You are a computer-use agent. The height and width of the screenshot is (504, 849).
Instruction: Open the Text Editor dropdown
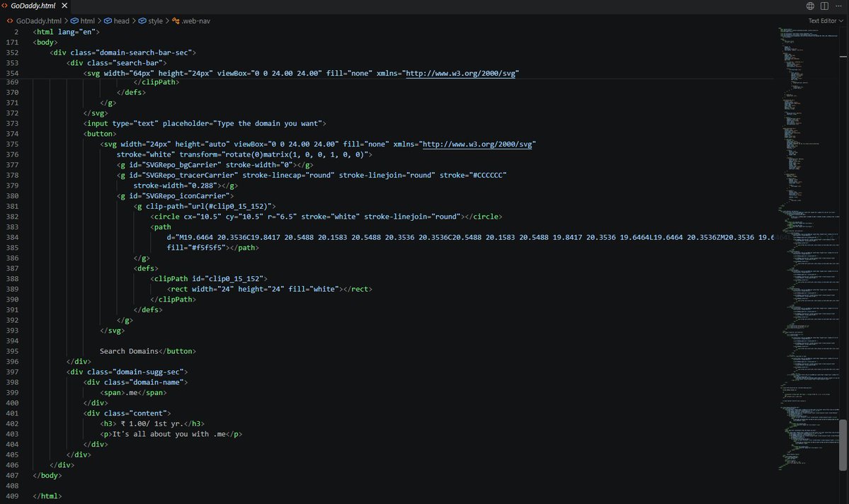pos(826,21)
